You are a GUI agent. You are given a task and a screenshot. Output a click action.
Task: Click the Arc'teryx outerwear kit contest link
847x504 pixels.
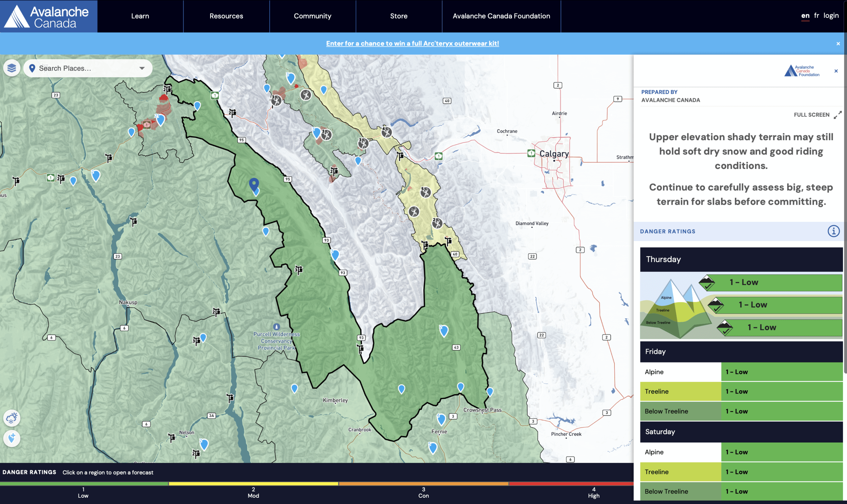[x=412, y=43]
